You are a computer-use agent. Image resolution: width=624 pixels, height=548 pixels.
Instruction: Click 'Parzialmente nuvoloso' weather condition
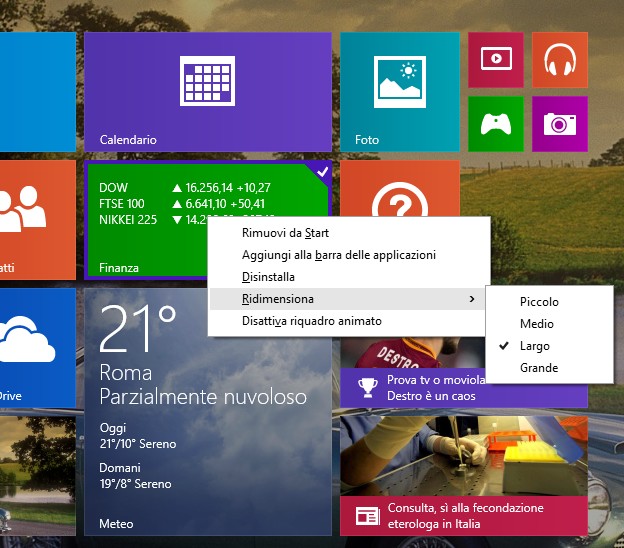pos(203,397)
